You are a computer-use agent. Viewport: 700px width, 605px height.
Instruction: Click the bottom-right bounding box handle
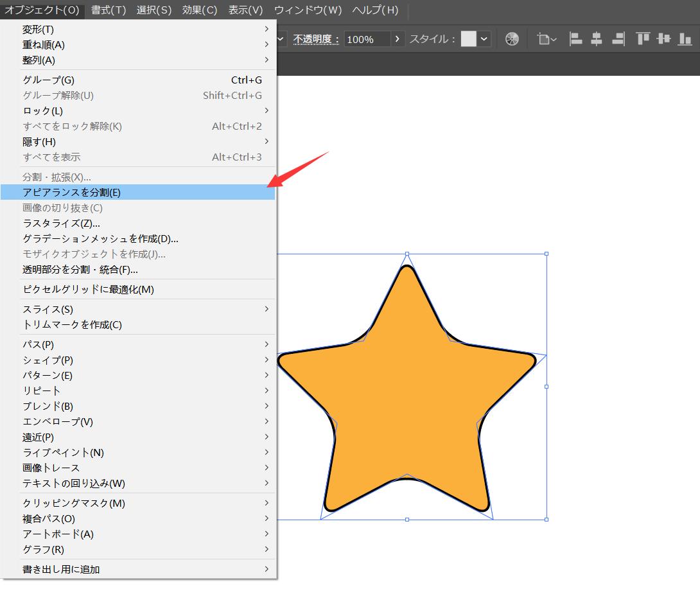(547, 520)
